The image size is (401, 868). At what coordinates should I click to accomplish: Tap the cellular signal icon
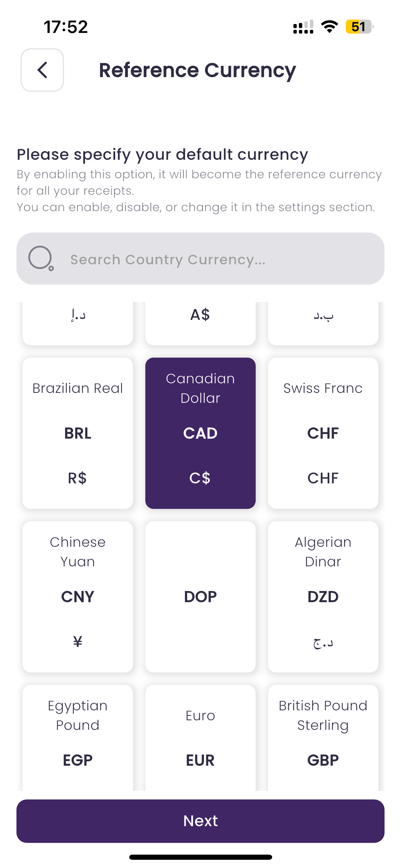point(303,27)
